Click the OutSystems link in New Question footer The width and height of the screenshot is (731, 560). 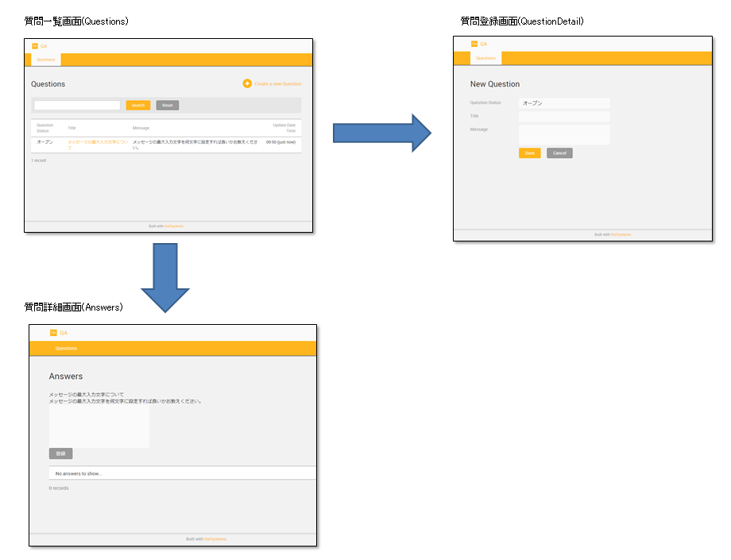(x=621, y=235)
